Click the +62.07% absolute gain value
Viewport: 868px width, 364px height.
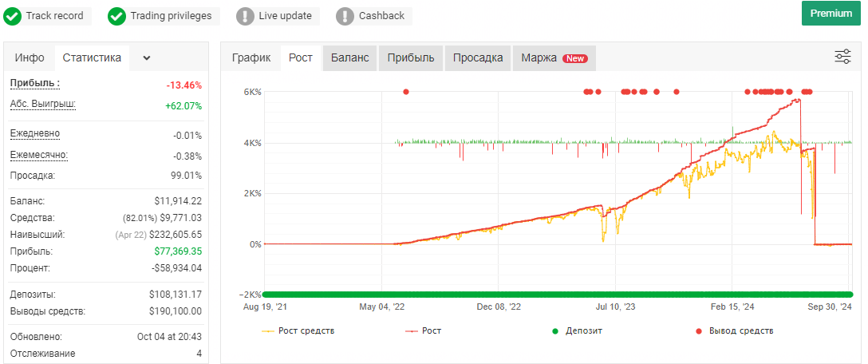[x=183, y=106]
